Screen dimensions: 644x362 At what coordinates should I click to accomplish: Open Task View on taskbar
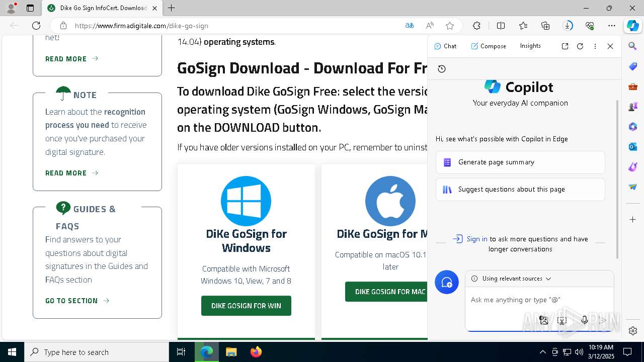pos(181,352)
